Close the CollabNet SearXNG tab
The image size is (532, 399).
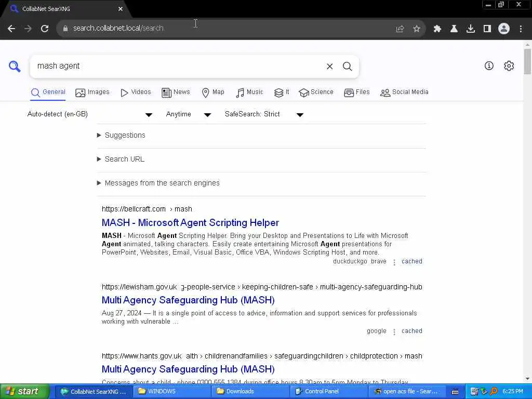click(121, 9)
